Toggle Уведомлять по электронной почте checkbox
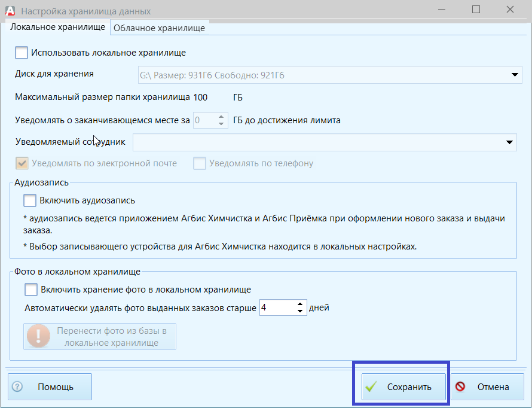The height and width of the screenshot is (408, 532). pyautogui.click(x=22, y=163)
